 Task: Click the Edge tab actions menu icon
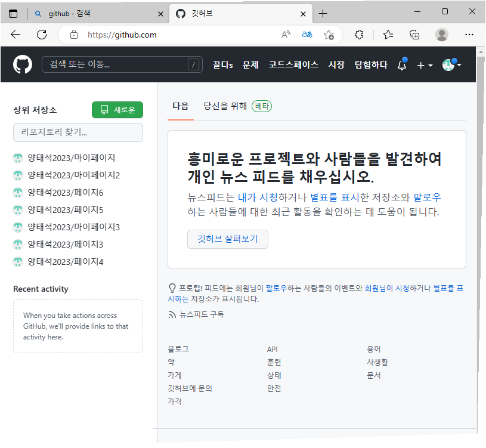13,14
